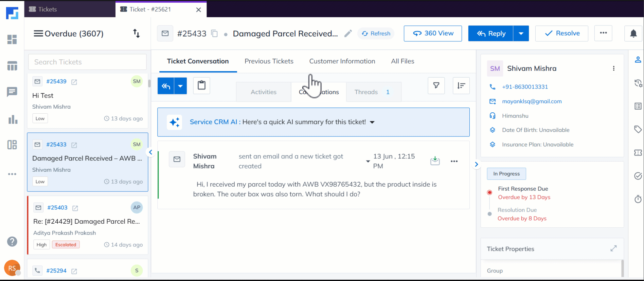
Task: Collapse the ticket list panel arrow
Action: point(150,152)
